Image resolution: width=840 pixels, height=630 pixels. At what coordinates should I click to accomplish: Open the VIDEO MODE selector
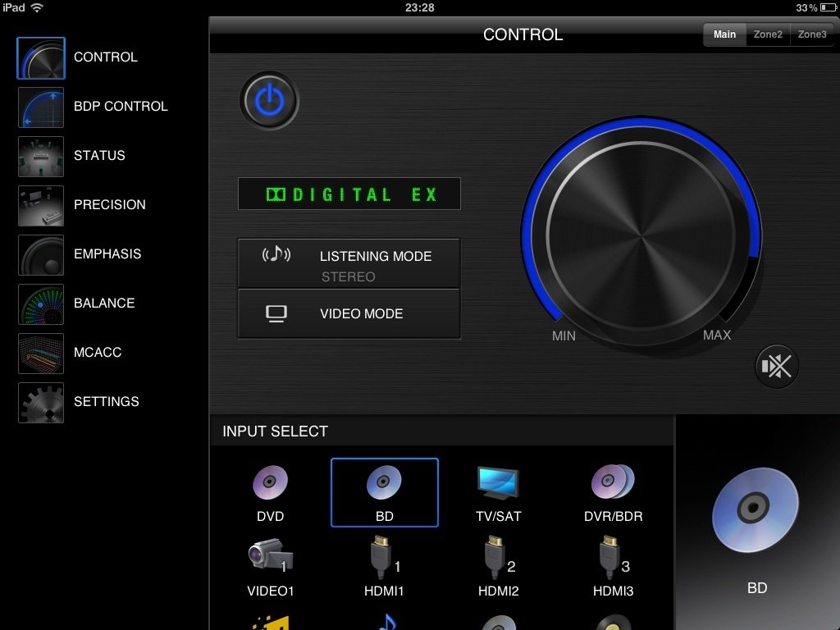coord(349,313)
